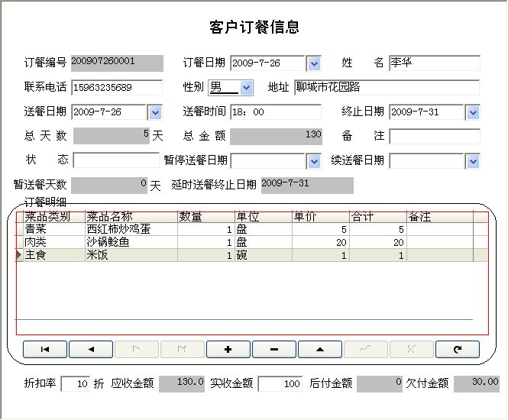Delete the selected row with minus button
This screenshot has width=508, height=420.
[x=274, y=349]
